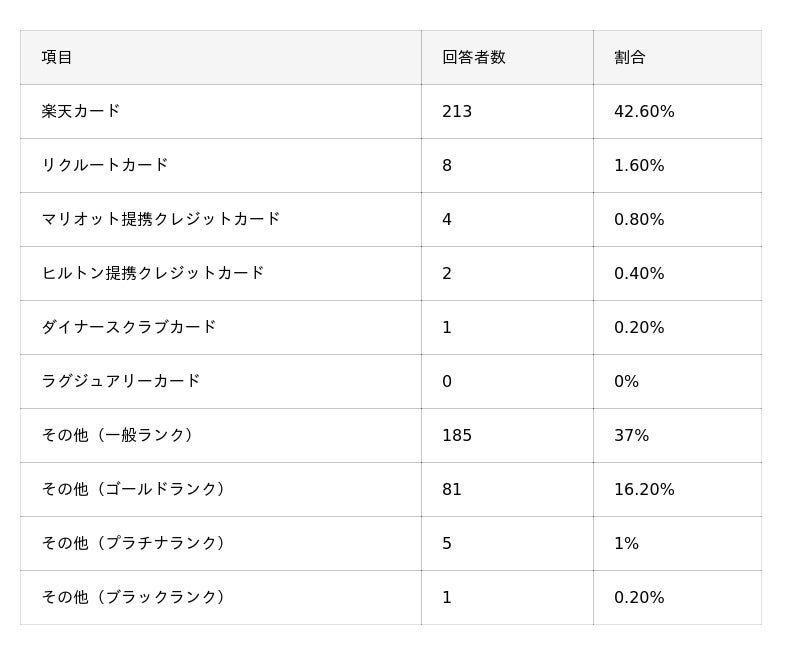800x655 pixels.
Task: Select the リクルートカード row label
Action: 105,165
